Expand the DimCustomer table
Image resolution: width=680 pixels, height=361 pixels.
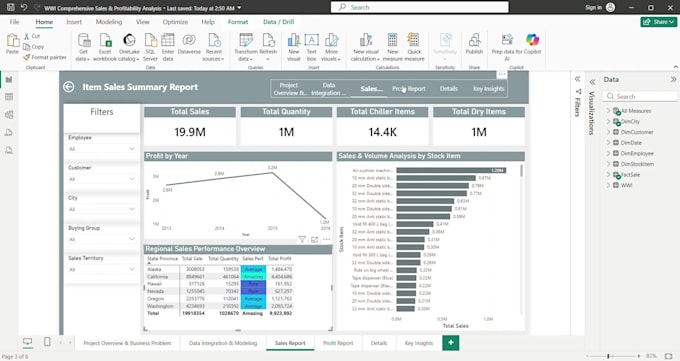[608, 132]
